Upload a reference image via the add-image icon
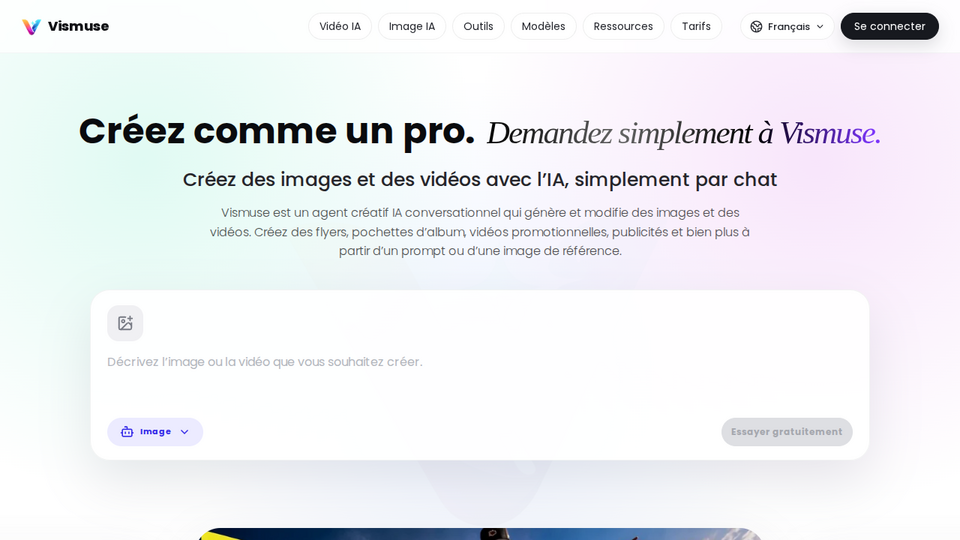 126,323
